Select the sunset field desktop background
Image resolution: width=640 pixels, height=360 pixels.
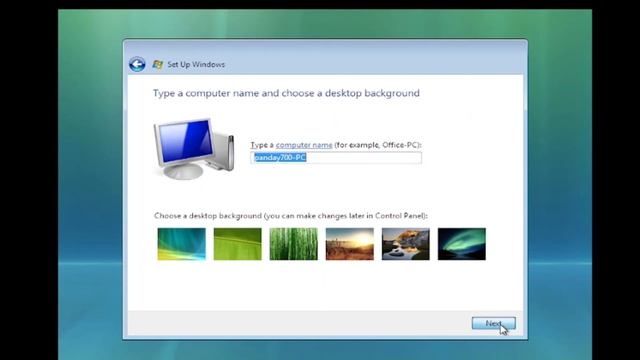(350, 244)
